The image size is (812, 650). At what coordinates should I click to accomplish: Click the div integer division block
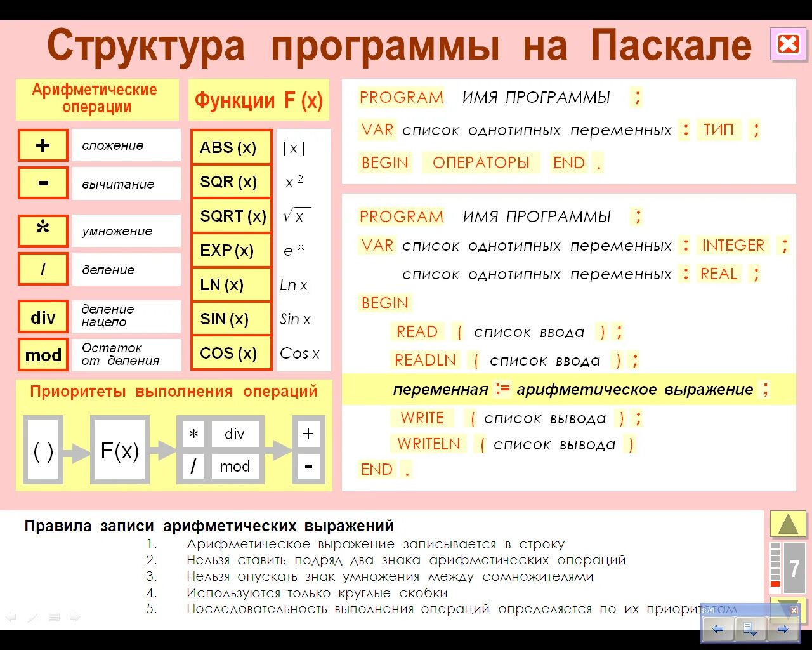point(43,316)
